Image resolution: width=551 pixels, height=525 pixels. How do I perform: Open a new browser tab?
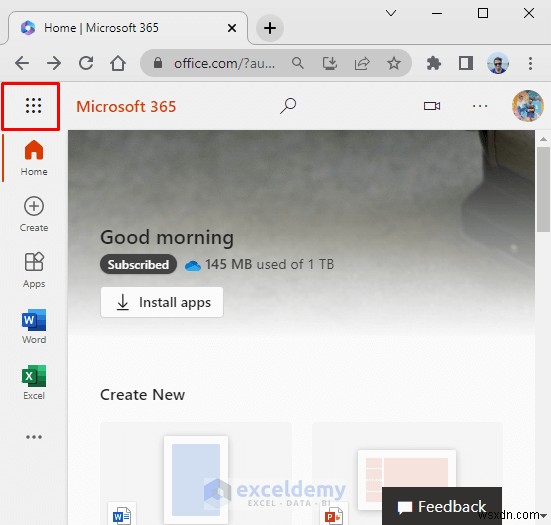pyautogui.click(x=270, y=28)
